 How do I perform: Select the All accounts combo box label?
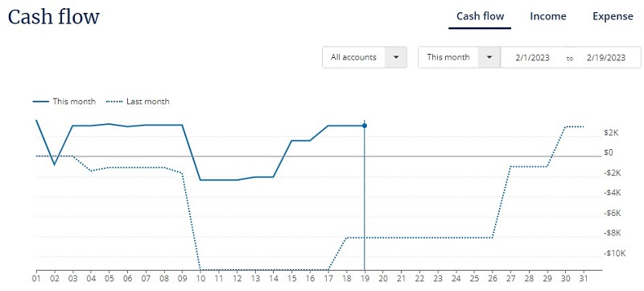(353, 57)
